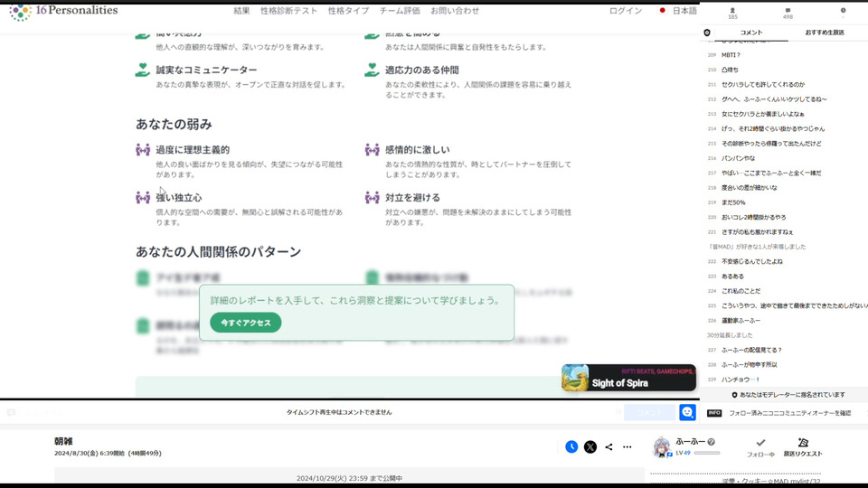Click the moderator shield icon beside コメント tab

click(x=707, y=33)
